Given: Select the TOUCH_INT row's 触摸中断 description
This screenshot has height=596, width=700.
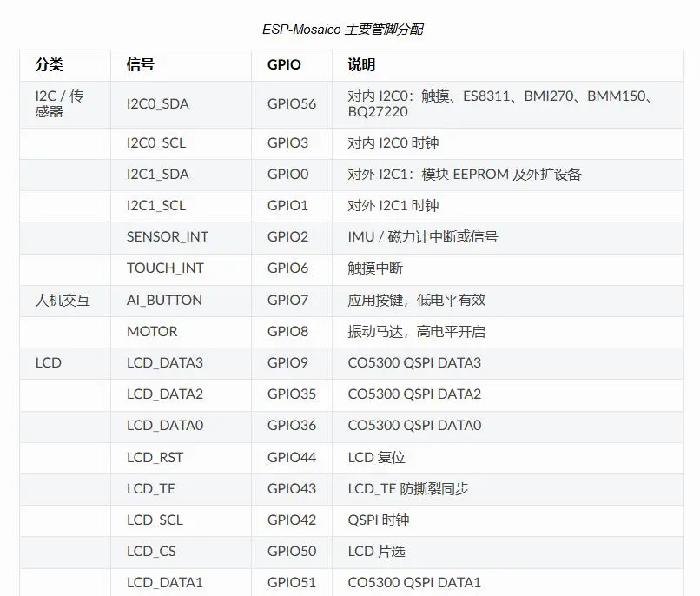Looking at the screenshot, I should tap(375, 268).
